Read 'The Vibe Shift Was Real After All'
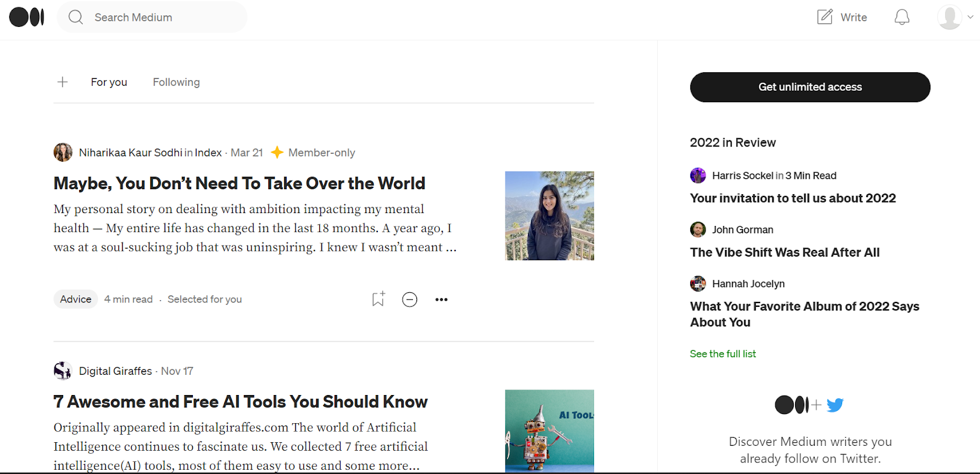Screen dimensions: 980x474 (x=785, y=252)
